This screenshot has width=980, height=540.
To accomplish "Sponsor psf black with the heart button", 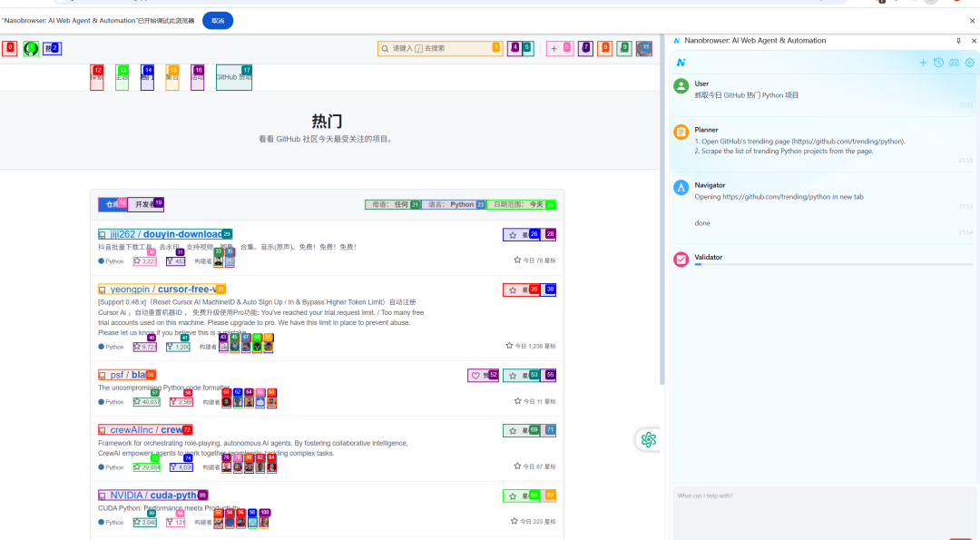I will [x=483, y=375].
